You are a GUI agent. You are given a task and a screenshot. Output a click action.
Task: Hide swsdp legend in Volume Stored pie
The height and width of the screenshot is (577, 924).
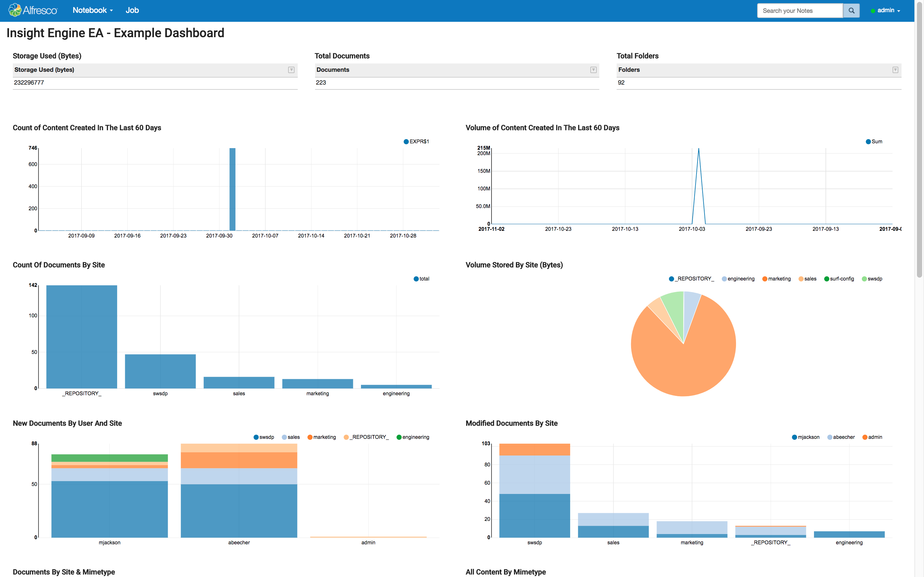click(x=864, y=279)
